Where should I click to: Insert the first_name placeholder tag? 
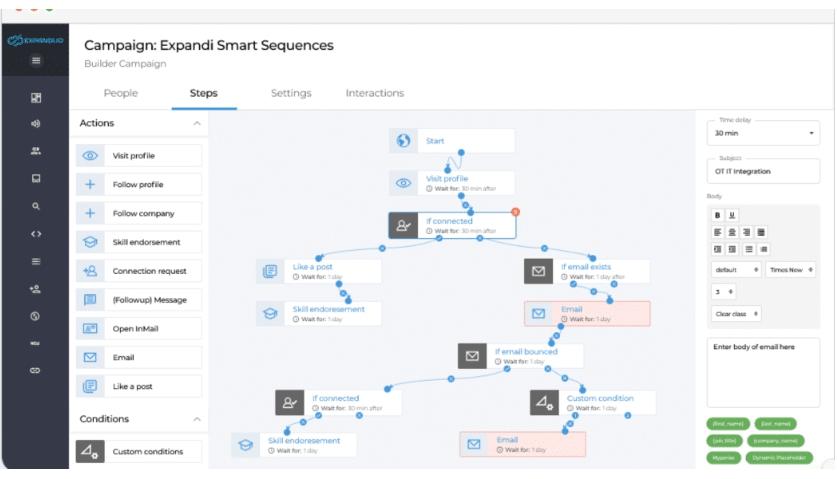click(x=728, y=423)
